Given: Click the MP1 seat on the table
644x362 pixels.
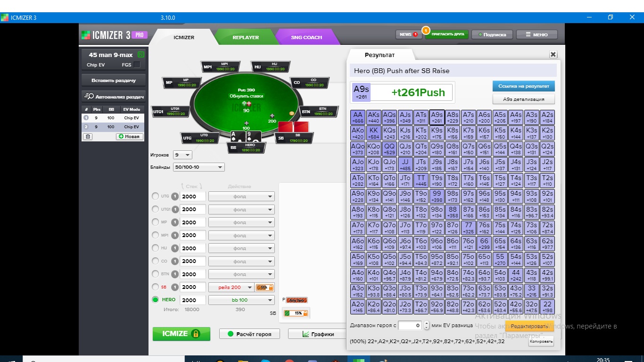Looking at the screenshot, I should [x=221, y=67].
